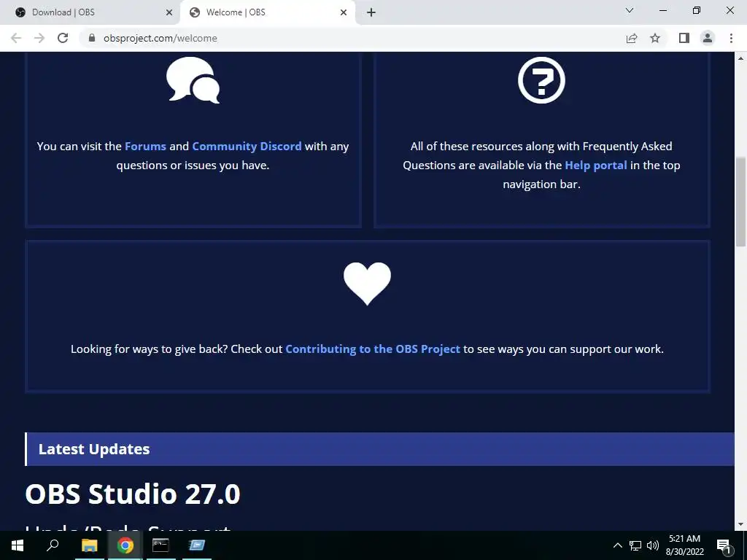Image resolution: width=747 pixels, height=560 pixels.
Task: Click the page scrollbar thumb
Action: [741, 202]
